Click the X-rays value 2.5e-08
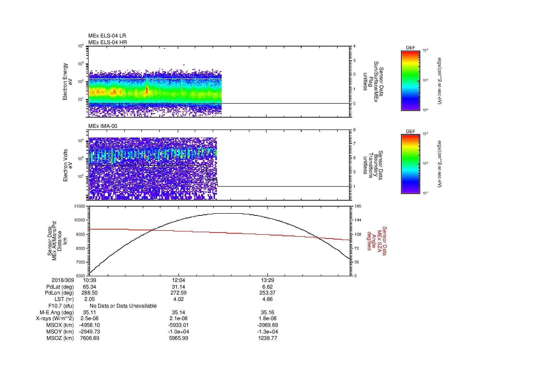Image resolution: width=555 pixels, height=392 pixels. (x=90, y=318)
